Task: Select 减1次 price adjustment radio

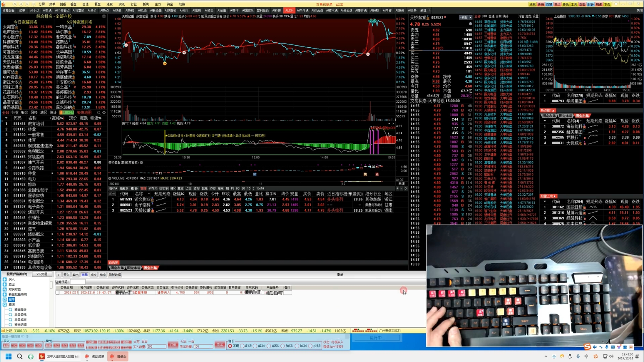Action: [x=243, y=346]
